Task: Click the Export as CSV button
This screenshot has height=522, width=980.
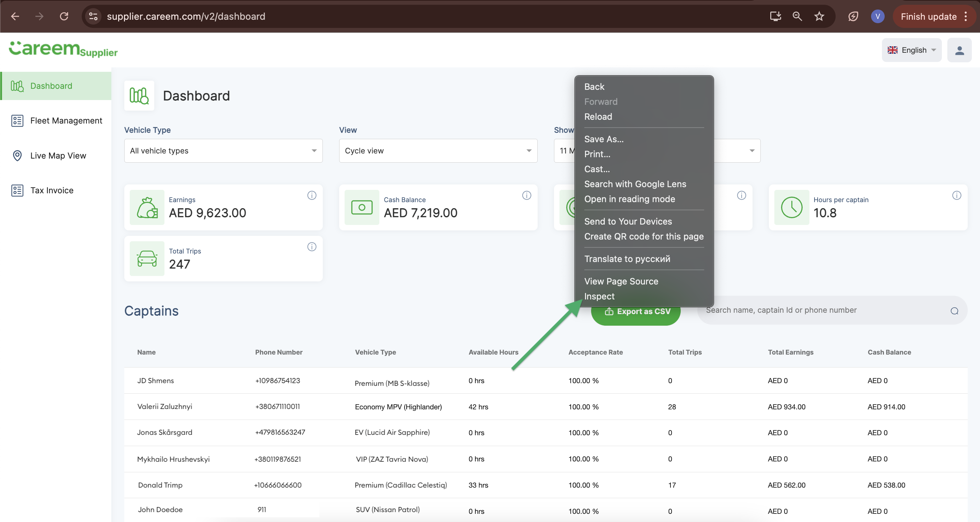Action: coord(636,311)
